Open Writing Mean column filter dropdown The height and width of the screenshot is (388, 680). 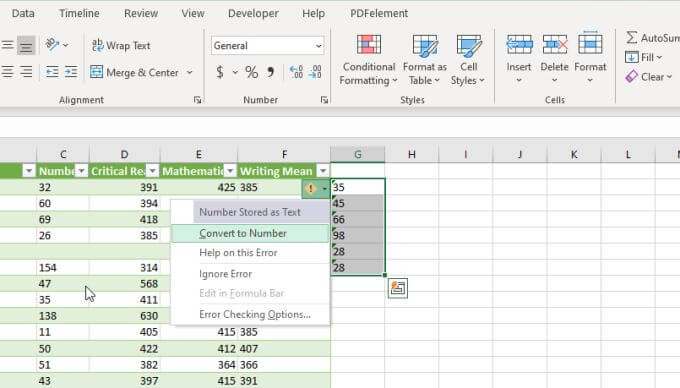[x=323, y=171]
